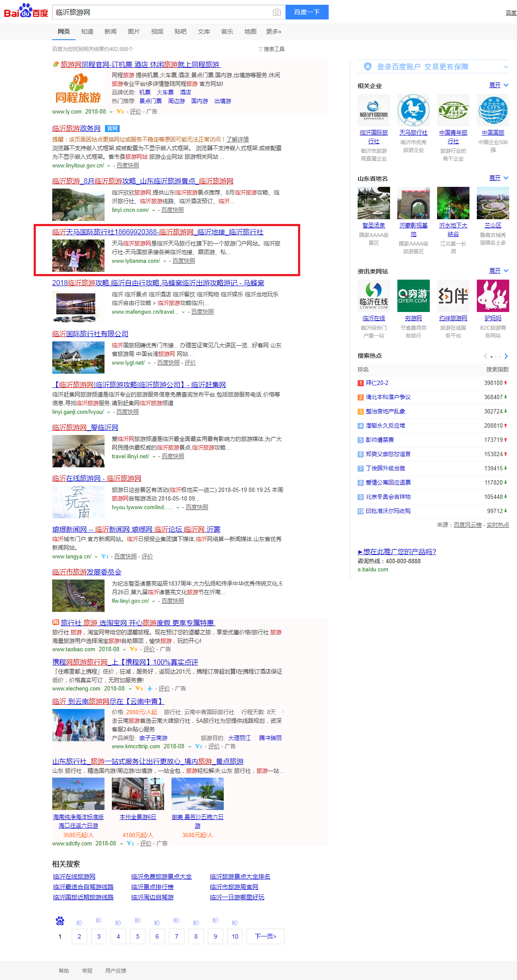Click the camera image search icon
This screenshot has width=517, height=980.
pyautogui.click(x=277, y=13)
